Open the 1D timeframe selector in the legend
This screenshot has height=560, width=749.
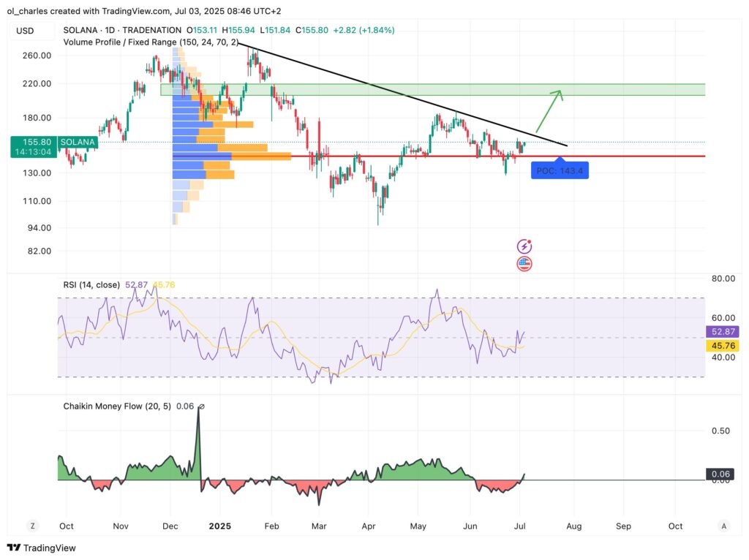[x=110, y=30]
